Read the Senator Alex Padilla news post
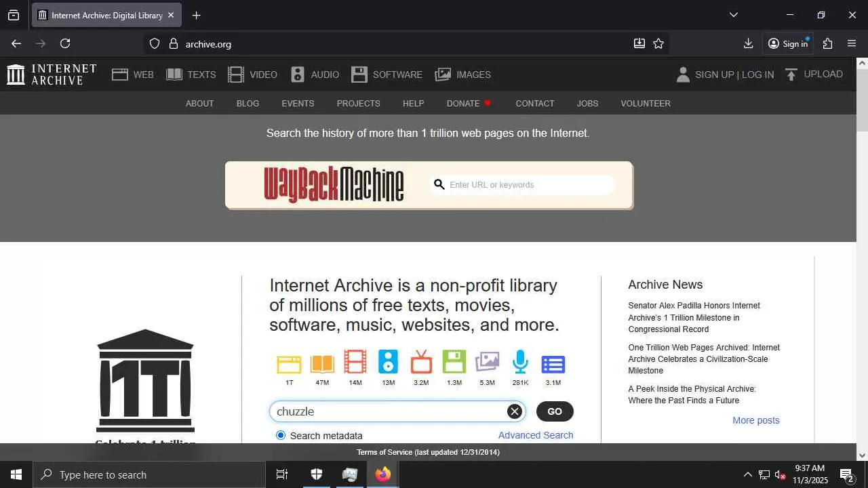This screenshot has width=868, height=488. point(694,317)
